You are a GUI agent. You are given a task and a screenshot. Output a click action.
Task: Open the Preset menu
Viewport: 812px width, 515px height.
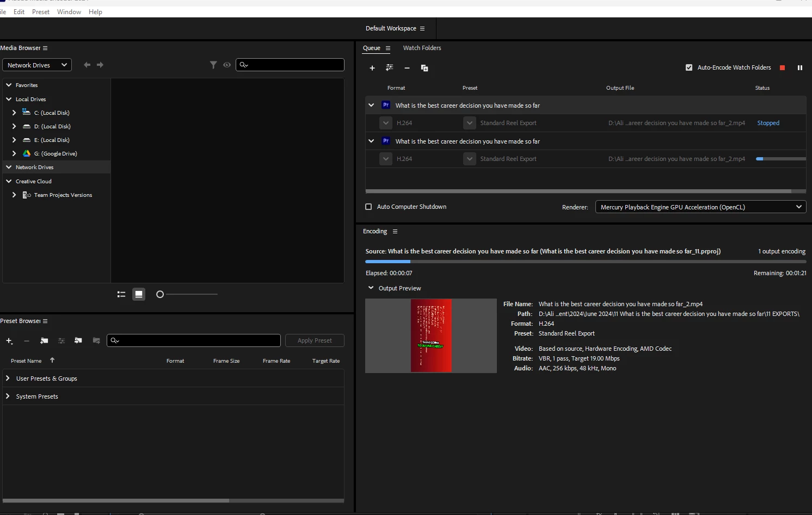(x=41, y=11)
